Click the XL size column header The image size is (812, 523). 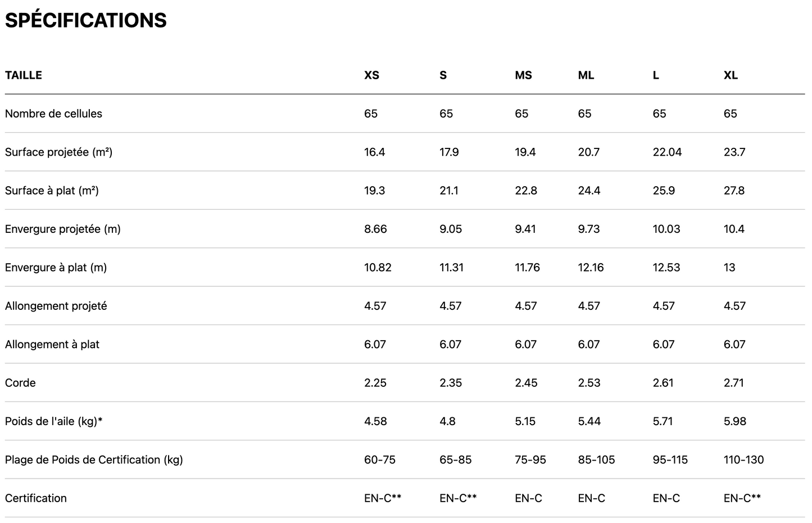click(731, 75)
